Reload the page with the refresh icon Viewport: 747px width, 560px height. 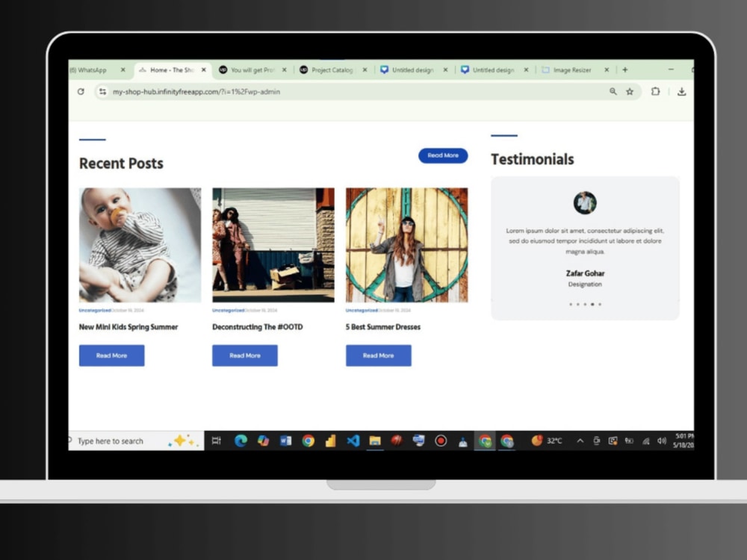point(81,91)
